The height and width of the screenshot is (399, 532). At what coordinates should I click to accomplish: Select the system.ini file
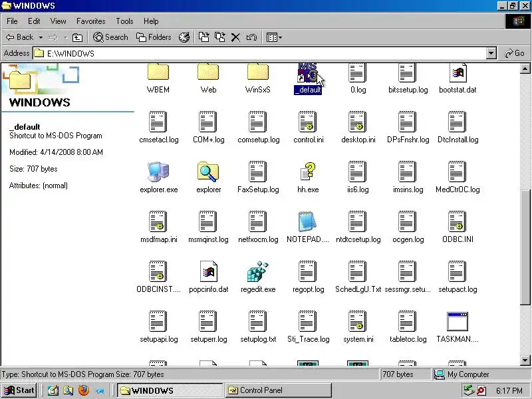358,321
